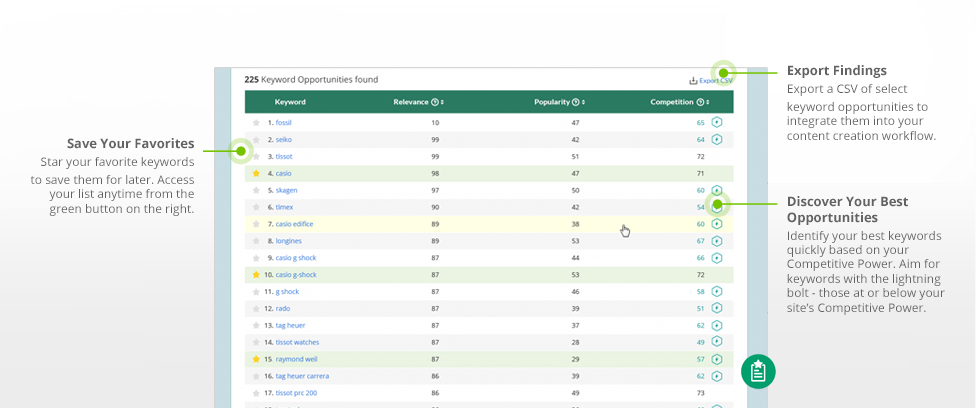This screenshot has width=977, height=408.
Task: Click the Competition help question icon
Action: [x=700, y=102]
